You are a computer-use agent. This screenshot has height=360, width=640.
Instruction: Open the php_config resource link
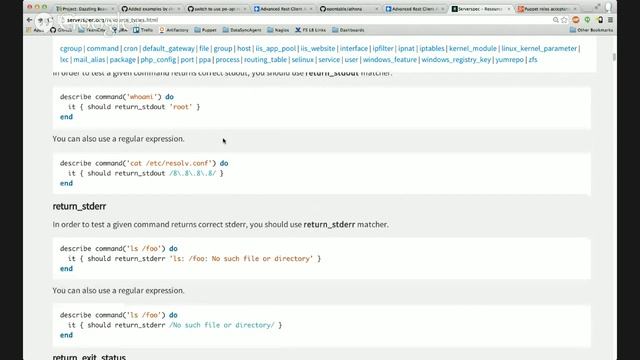click(158, 59)
